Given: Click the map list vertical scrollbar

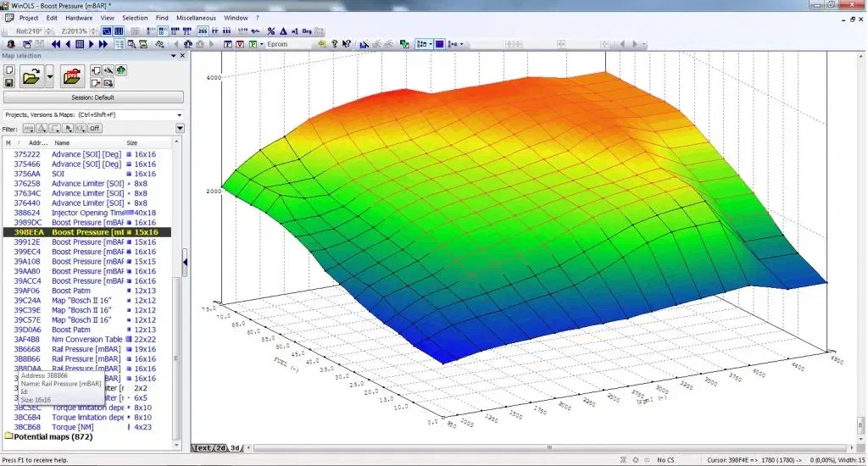Looking at the screenshot, I should point(177,297).
